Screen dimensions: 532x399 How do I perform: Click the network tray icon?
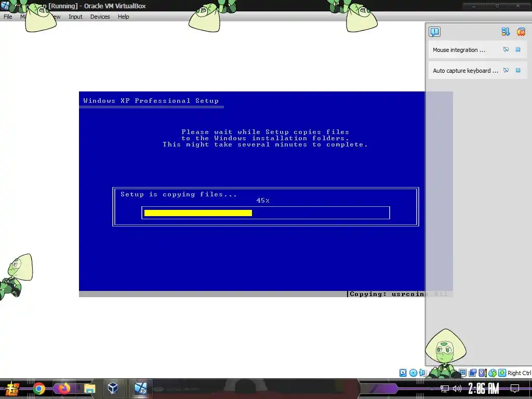click(x=445, y=389)
